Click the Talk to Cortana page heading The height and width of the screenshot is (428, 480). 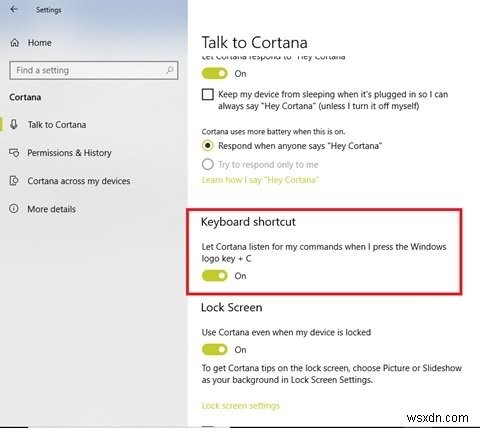point(254,43)
